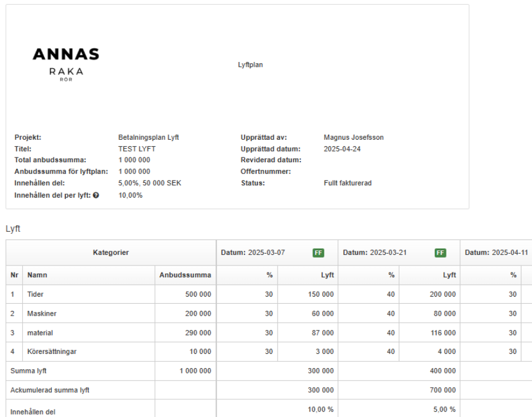Select the Tider category row name
The image size is (532, 417).
point(36,294)
